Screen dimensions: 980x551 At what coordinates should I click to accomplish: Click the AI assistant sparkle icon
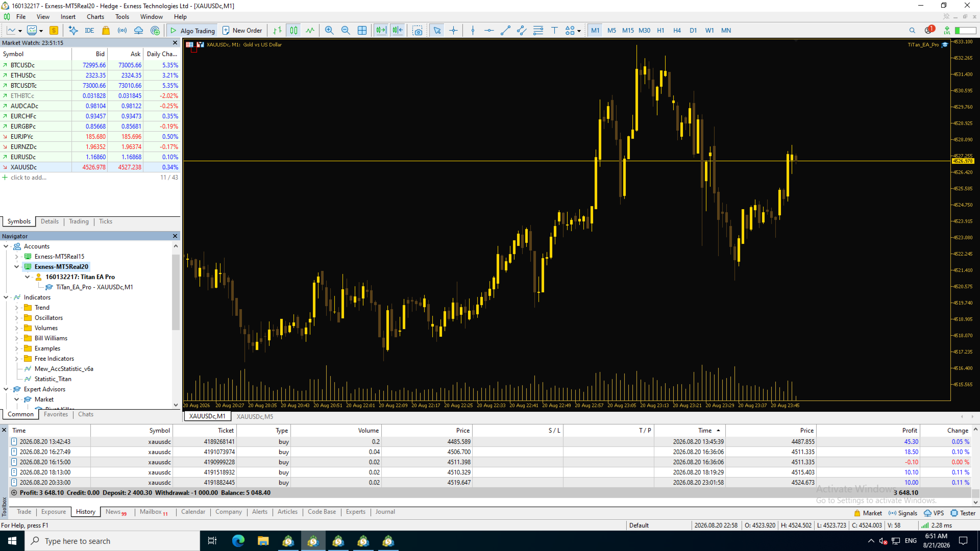[73, 31]
